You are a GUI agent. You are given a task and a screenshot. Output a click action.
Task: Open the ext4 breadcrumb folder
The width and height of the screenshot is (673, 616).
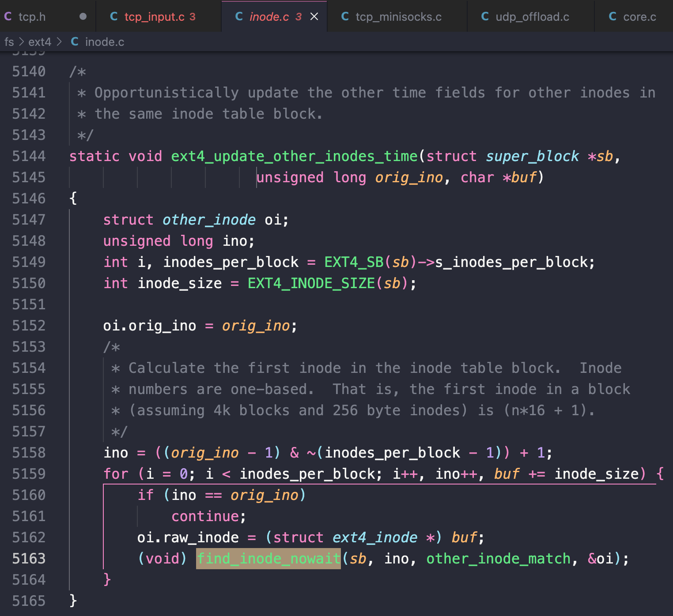tap(40, 42)
